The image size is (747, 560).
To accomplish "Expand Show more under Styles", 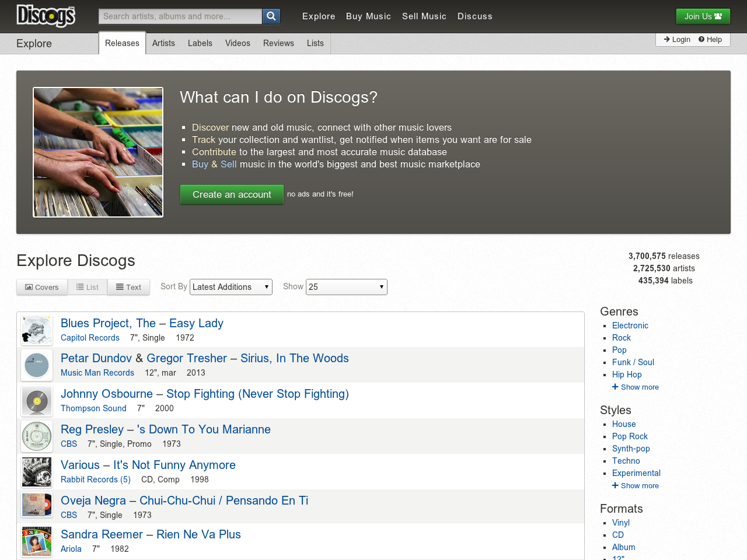I will (636, 485).
